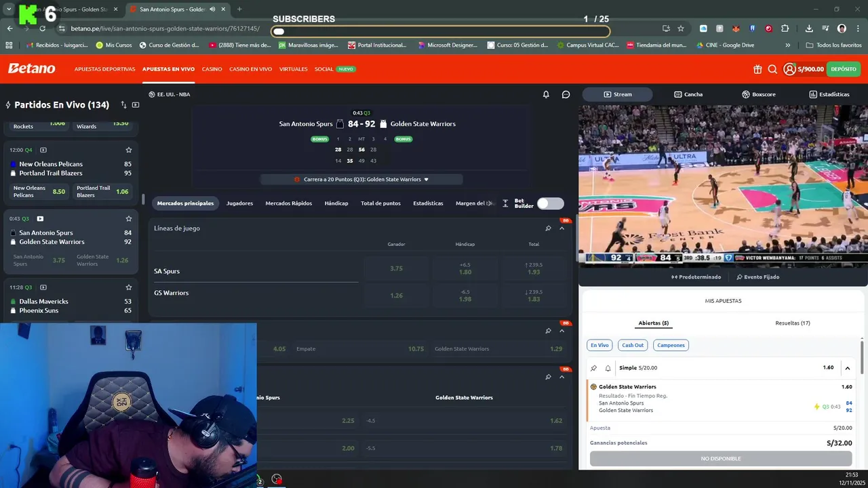Open user account avatar icon
868x488 pixels.
789,69
